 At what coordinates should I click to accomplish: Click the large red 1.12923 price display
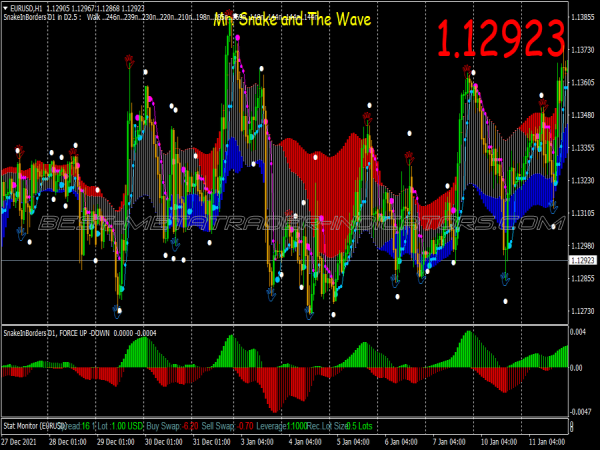(501, 39)
